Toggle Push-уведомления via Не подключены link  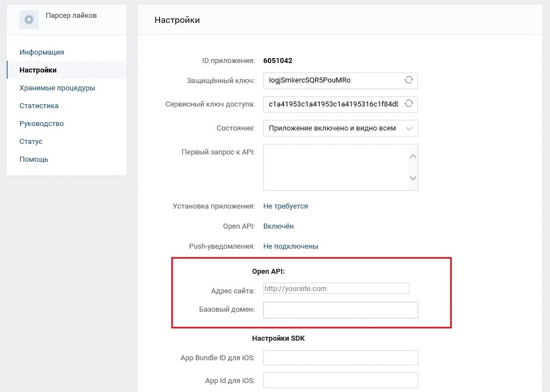(291, 246)
